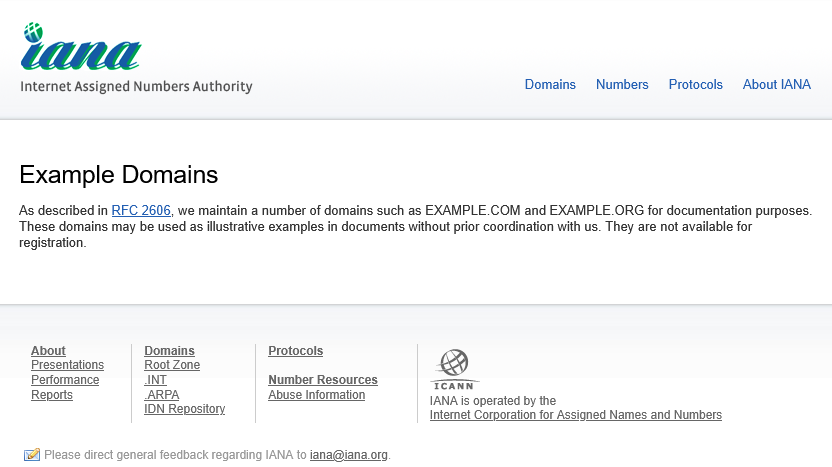Go to the Protocols top navigation item
This screenshot has width=832, height=467.
(695, 85)
